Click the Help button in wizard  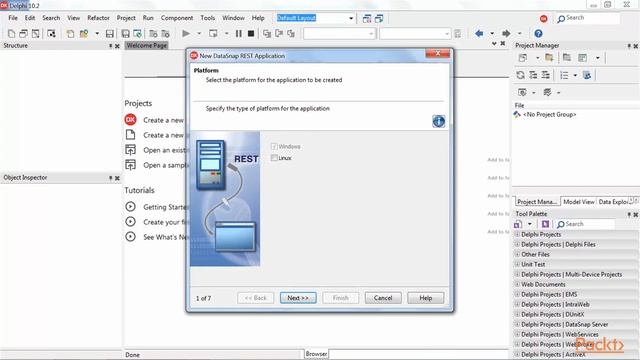(425, 298)
